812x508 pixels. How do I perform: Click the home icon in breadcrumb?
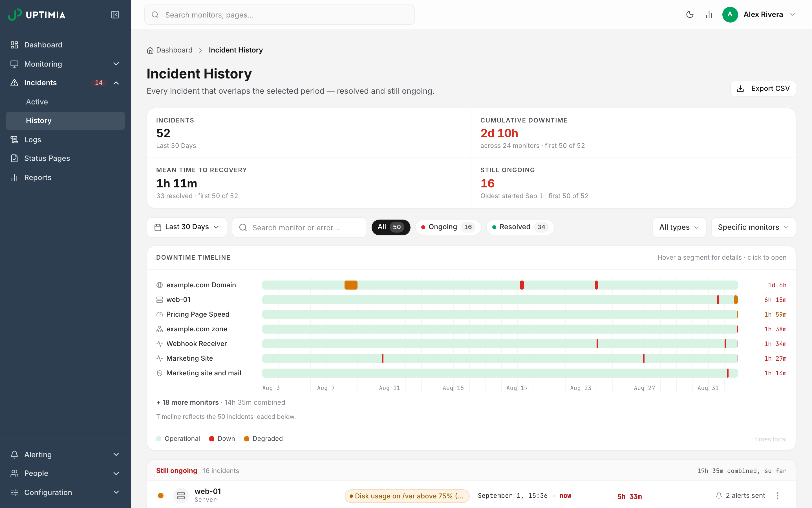pos(150,51)
